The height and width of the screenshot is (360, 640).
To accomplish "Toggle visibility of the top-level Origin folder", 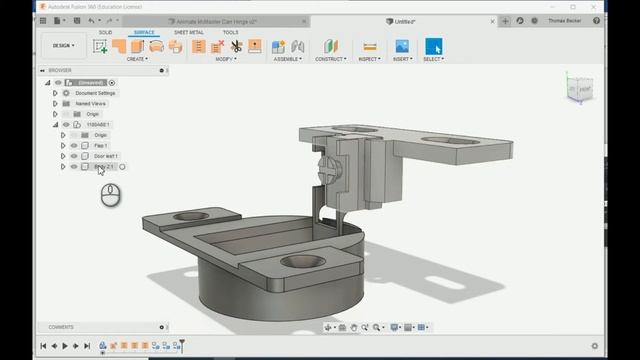I will 66,114.
